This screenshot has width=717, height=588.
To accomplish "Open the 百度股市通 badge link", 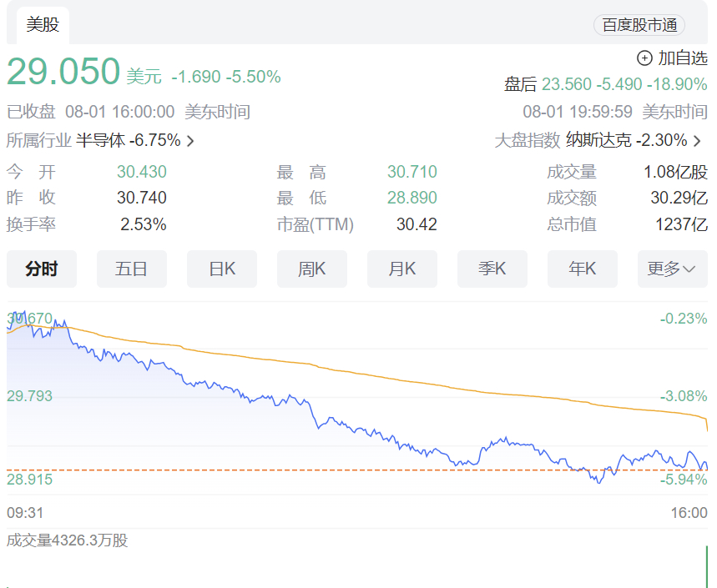I will click(639, 25).
